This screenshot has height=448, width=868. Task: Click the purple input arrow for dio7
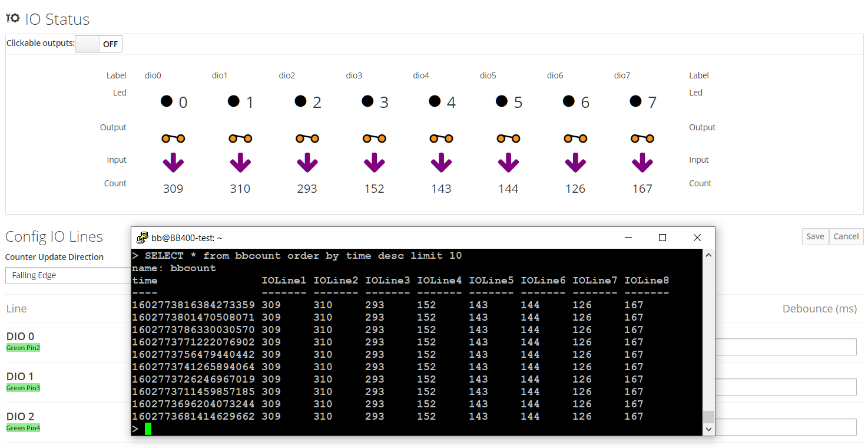tap(642, 162)
